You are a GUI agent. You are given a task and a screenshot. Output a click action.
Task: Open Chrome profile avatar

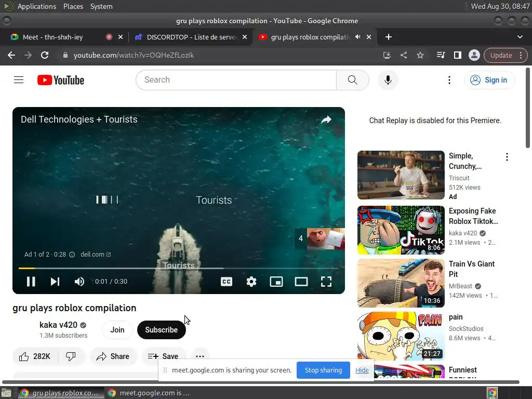474,55
